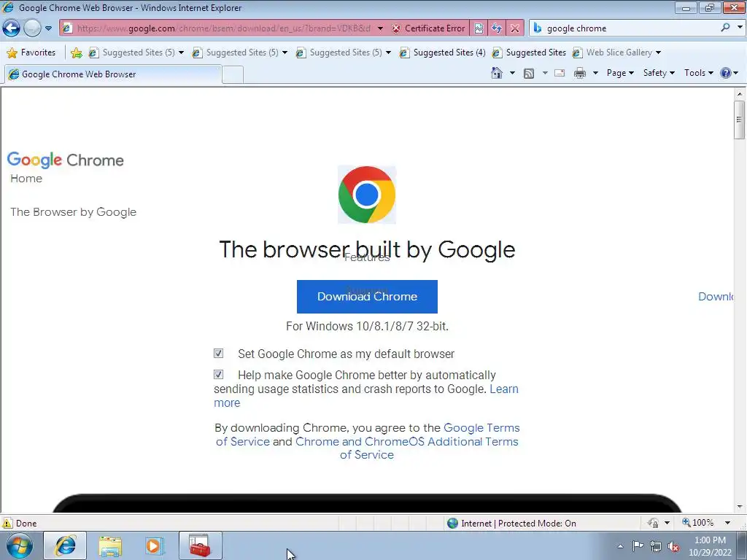Image resolution: width=747 pixels, height=560 pixels.
Task: Click the status bar warning icon
Action: (7, 523)
